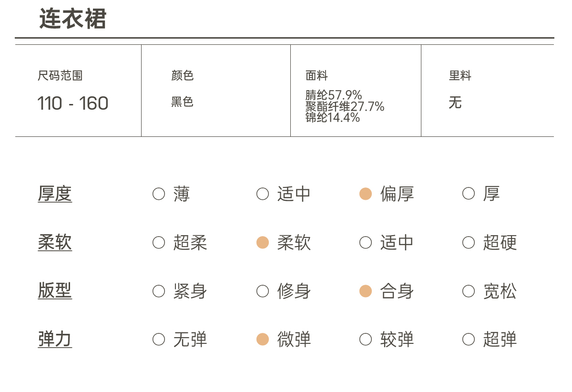Select 超弹 elasticity option
The width and height of the screenshot is (572, 392).
(x=469, y=340)
